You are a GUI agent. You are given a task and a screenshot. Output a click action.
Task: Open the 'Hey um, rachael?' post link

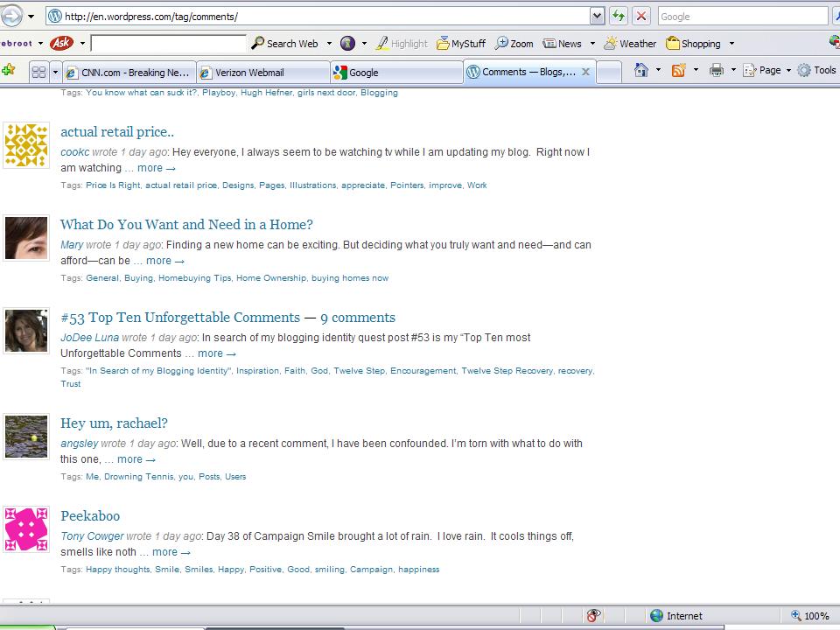click(x=114, y=423)
